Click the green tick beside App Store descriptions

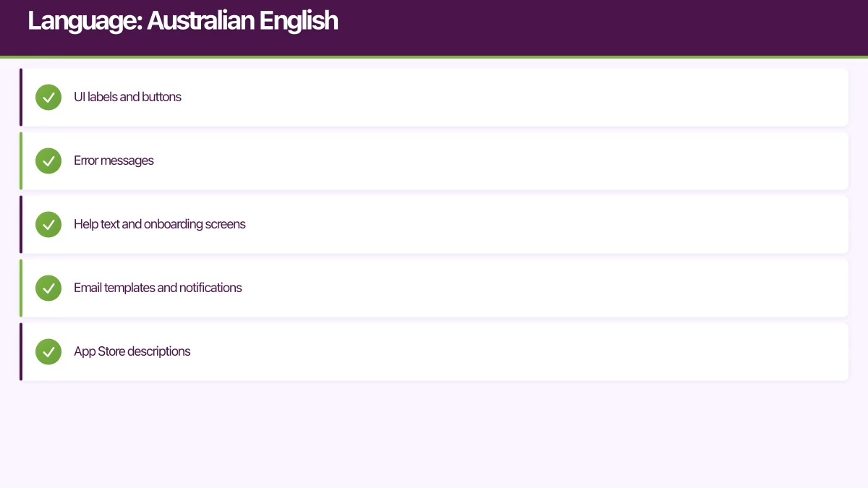pos(48,351)
